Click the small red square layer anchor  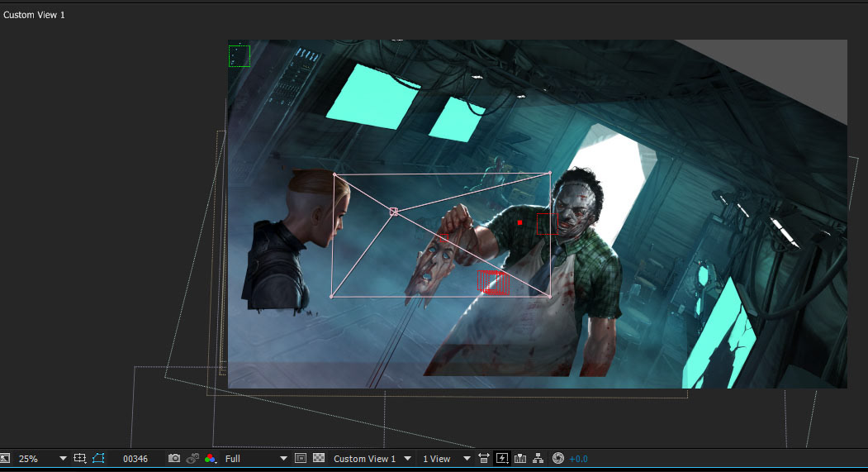tap(519, 222)
